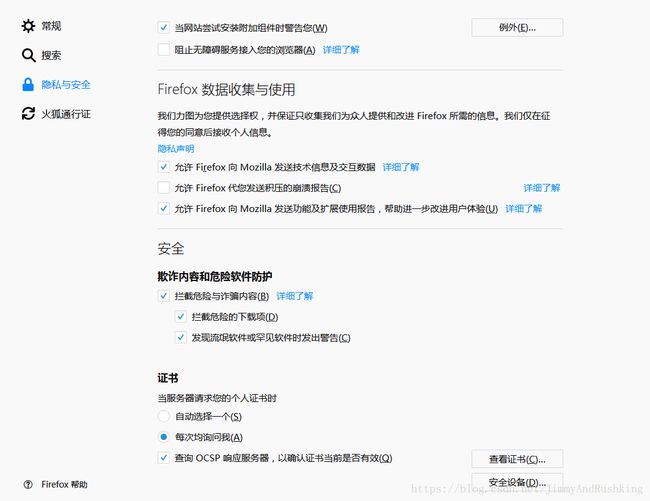650x501 pixels.
Task: Toggle 发现流氓软件或罕见软件时发出警告 checkbox
Action: (x=181, y=337)
